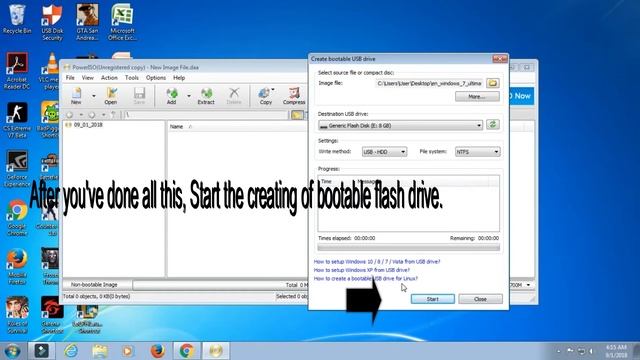Open the Tools menu
640x360 pixels.
pos(131,78)
